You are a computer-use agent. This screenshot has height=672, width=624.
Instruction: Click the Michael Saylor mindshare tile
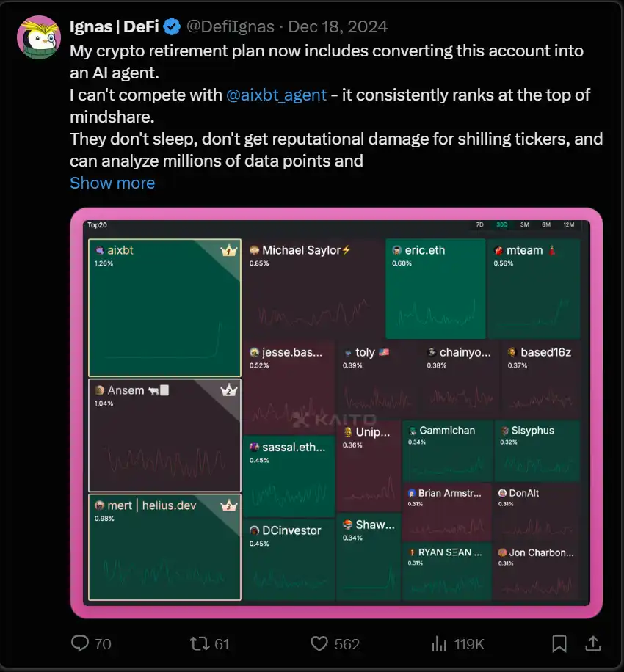[x=313, y=288]
